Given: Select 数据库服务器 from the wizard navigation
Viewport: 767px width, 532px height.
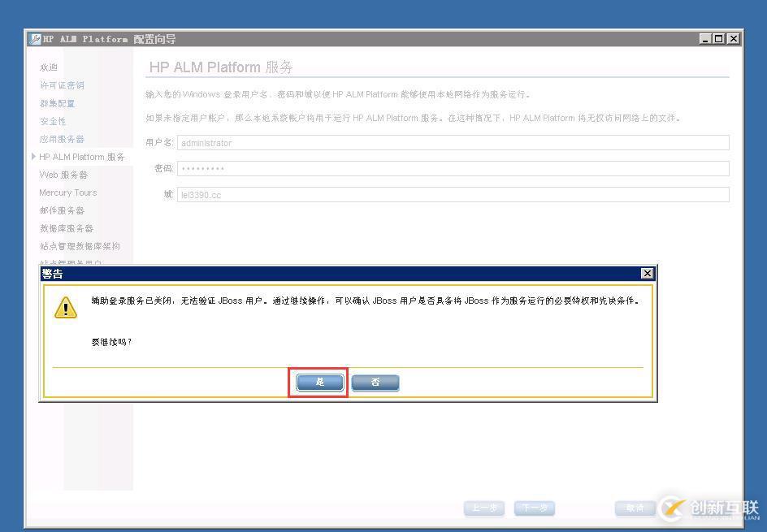Looking at the screenshot, I should point(66,228).
